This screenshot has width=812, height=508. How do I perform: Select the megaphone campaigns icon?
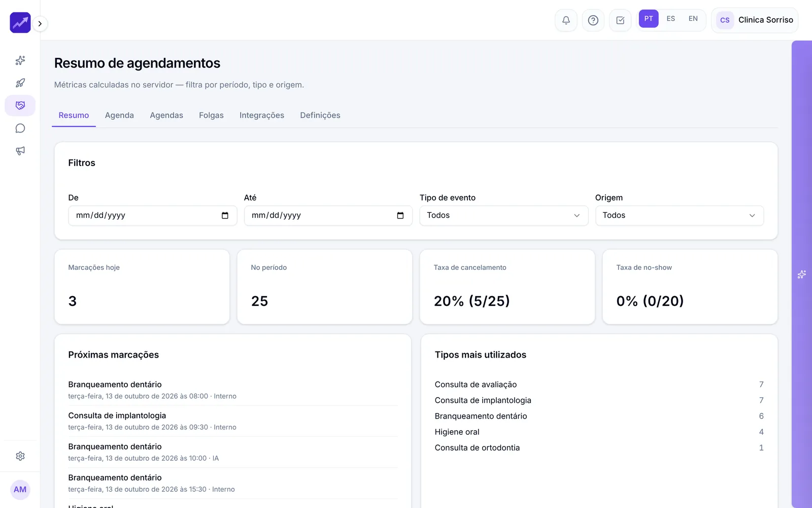pyautogui.click(x=20, y=151)
